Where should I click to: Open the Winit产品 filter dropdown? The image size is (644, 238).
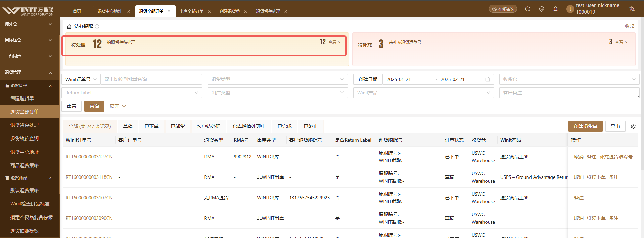click(x=423, y=93)
